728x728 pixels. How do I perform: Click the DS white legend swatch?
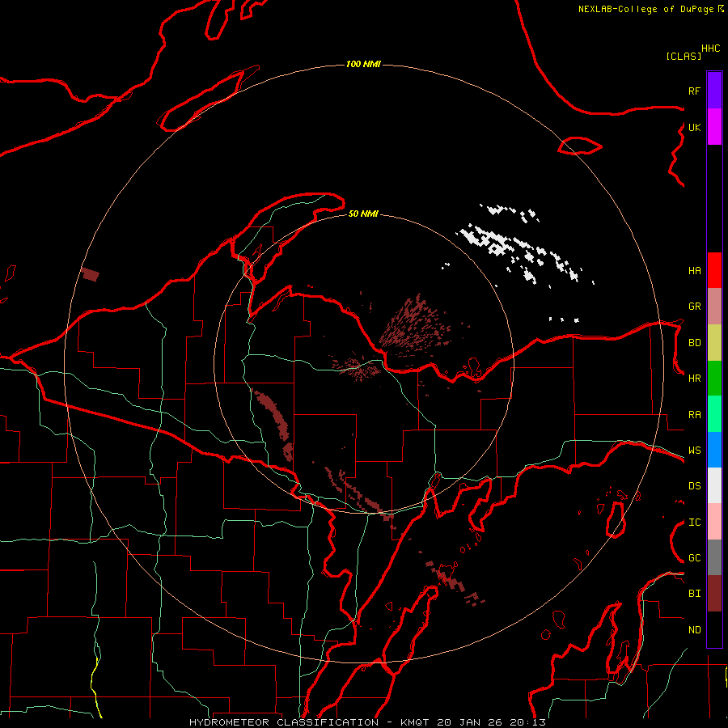(x=714, y=485)
